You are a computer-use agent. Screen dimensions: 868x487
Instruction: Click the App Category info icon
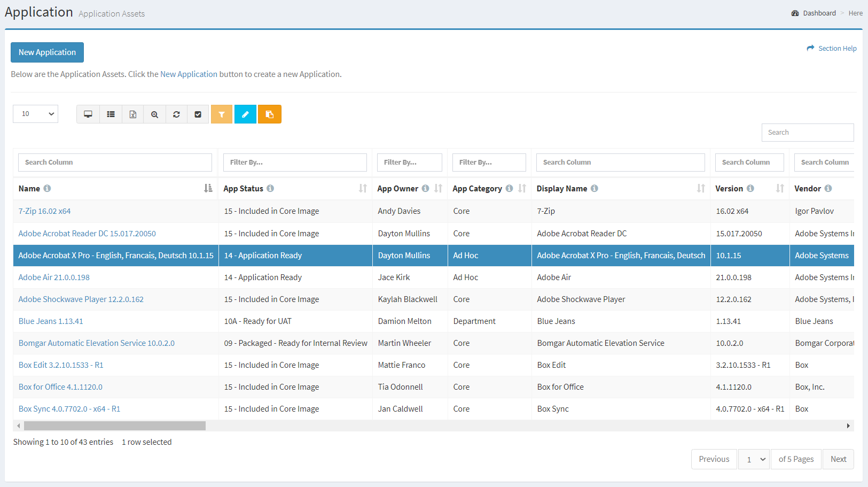[x=509, y=188]
